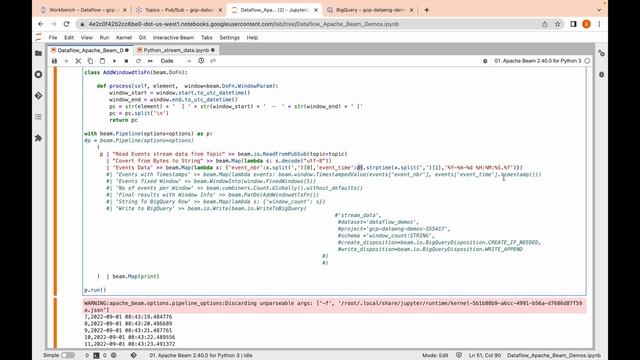The width and height of the screenshot is (640, 360).
Task: Switch to BigQuery browser tab
Action: pyautogui.click(x=370, y=10)
